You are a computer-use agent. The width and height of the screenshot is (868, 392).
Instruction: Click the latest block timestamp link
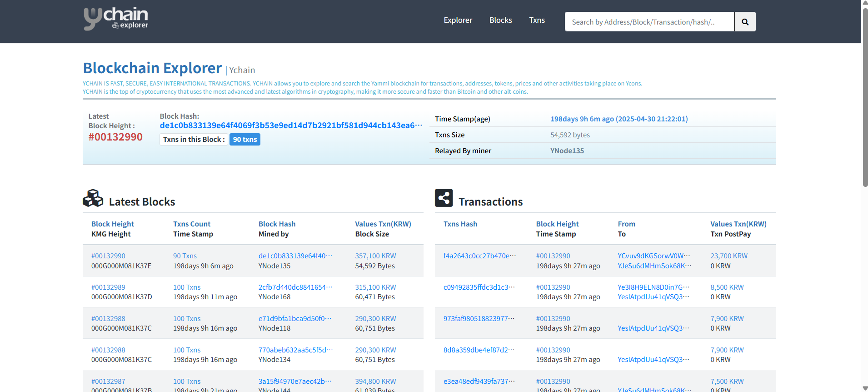click(x=619, y=119)
